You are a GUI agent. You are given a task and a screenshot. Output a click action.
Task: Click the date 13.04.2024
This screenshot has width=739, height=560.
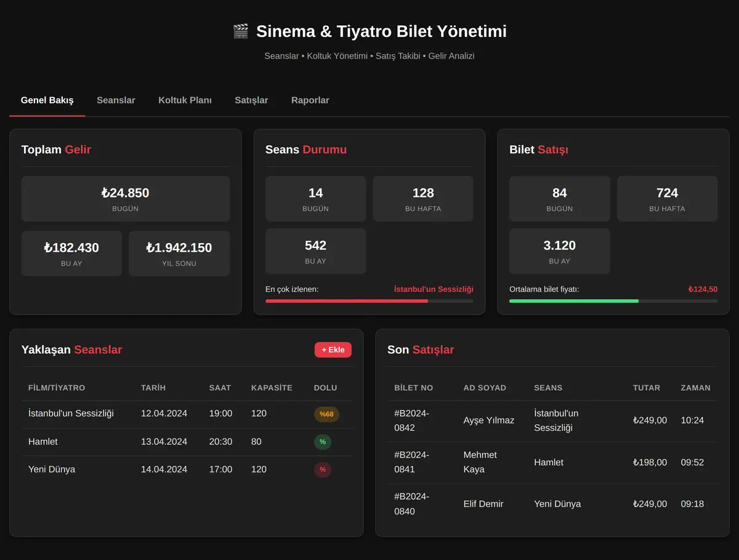pos(164,442)
